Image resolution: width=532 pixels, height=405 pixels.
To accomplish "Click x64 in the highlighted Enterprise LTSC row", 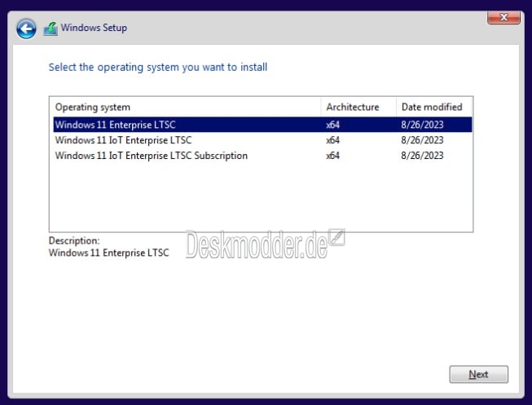I will pyautogui.click(x=332, y=125).
